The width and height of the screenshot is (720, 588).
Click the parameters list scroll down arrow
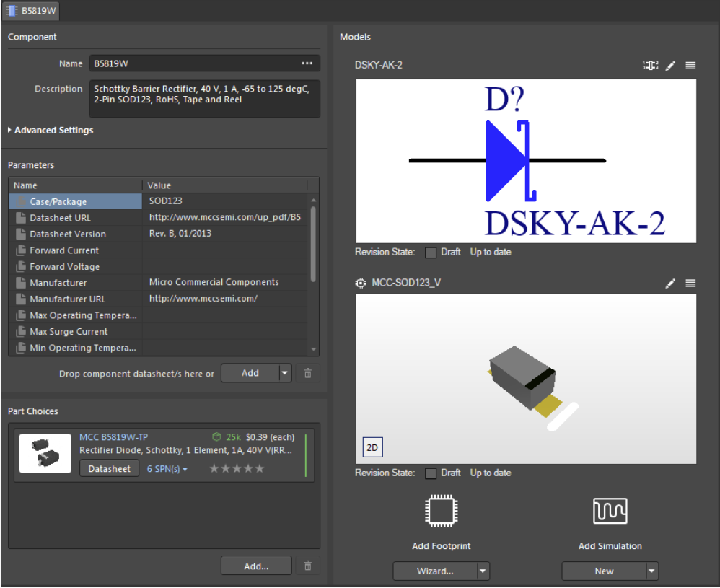(x=314, y=350)
